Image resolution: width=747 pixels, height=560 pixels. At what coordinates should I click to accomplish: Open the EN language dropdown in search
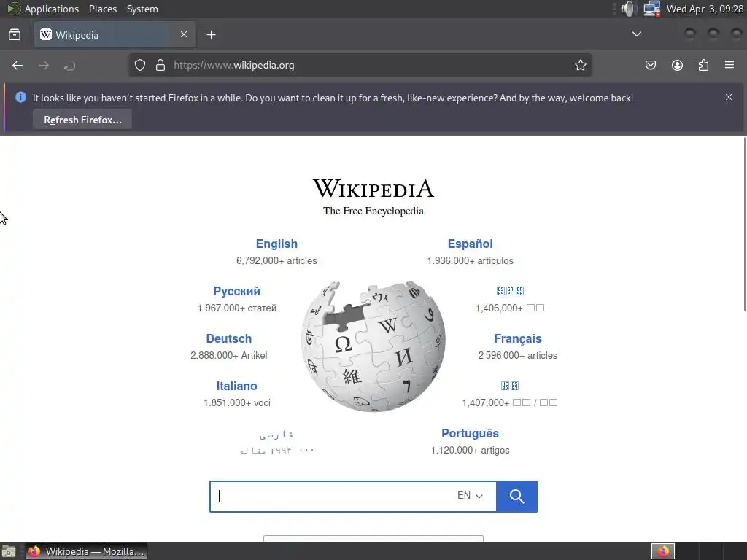pos(470,496)
